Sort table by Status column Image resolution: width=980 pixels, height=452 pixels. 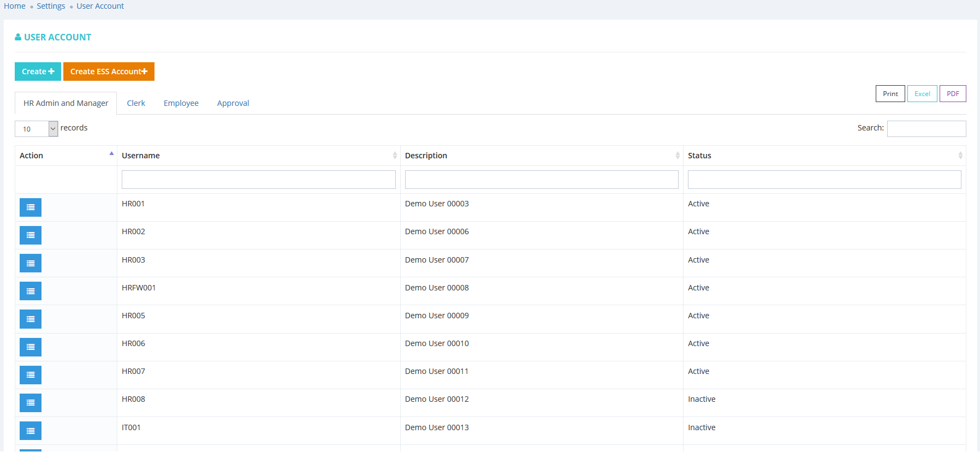click(x=824, y=156)
